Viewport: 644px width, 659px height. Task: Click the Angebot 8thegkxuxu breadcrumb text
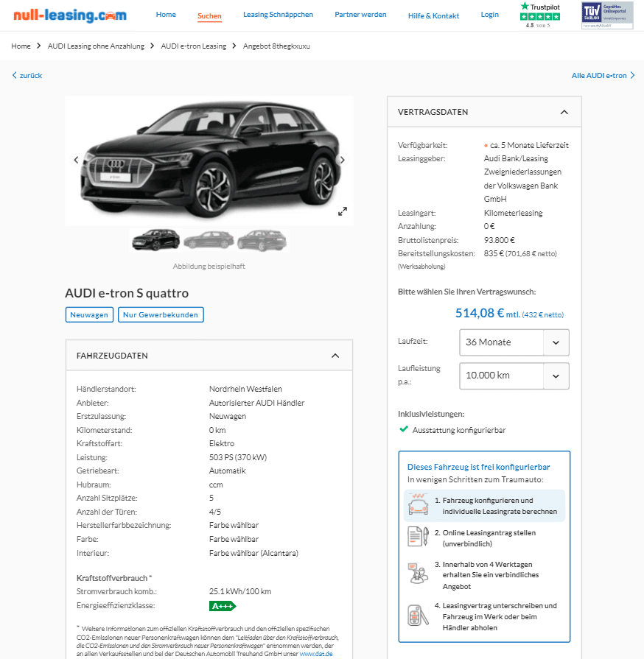tap(276, 46)
